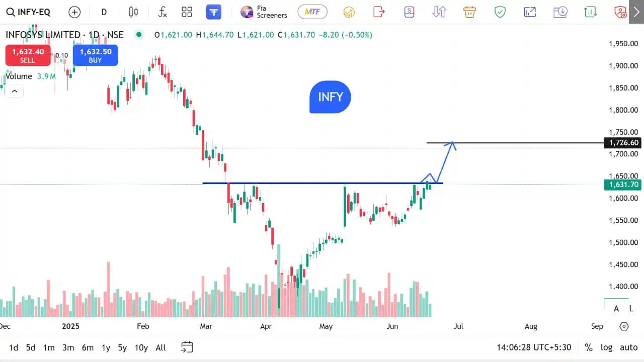Screen dimensions: 644x362
Task: Select the All time range
Action: (160, 347)
